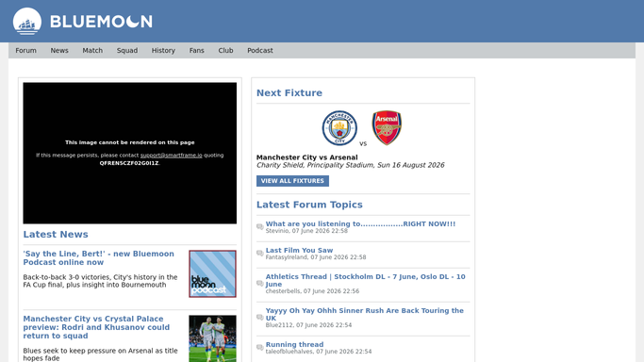This screenshot has width=644, height=362.
Task: Click speech bubble icon beside Athletics Thread topic
Action: click(x=260, y=284)
